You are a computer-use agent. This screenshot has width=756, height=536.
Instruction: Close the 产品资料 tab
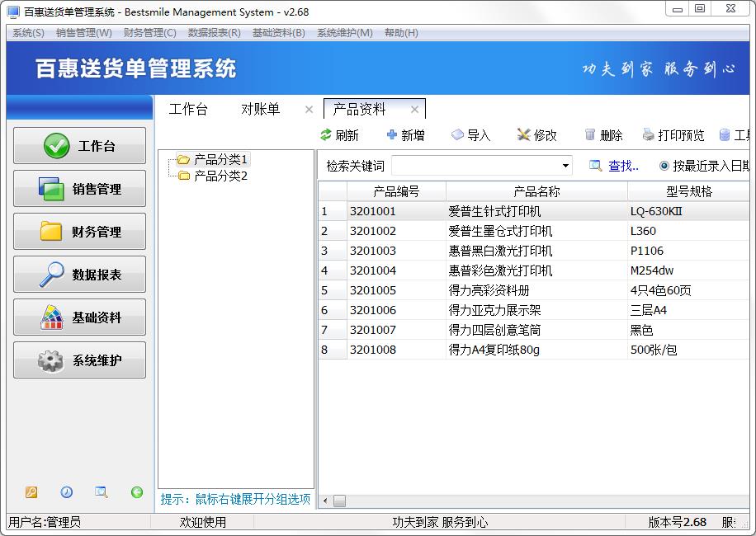click(x=414, y=109)
